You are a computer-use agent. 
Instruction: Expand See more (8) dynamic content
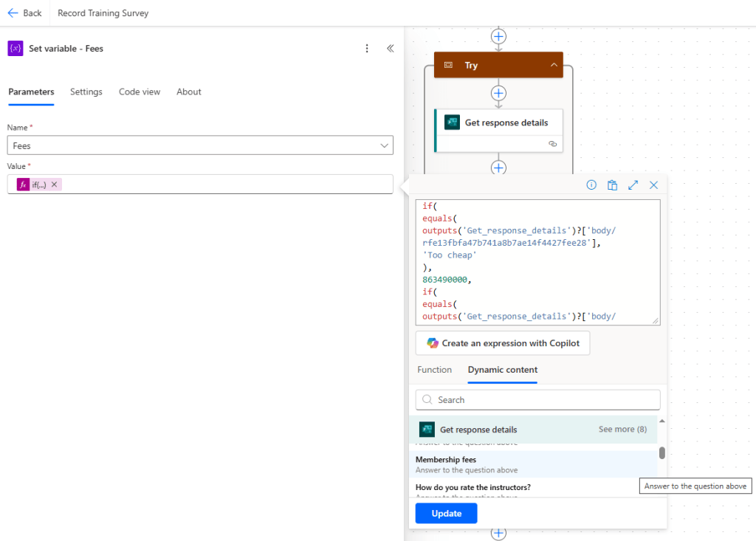pyautogui.click(x=622, y=430)
